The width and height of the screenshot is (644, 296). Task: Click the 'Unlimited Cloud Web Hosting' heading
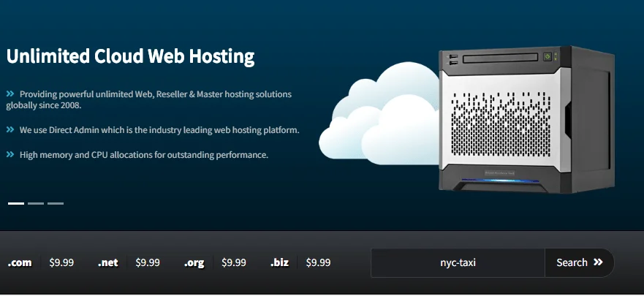pyautogui.click(x=130, y=56)
